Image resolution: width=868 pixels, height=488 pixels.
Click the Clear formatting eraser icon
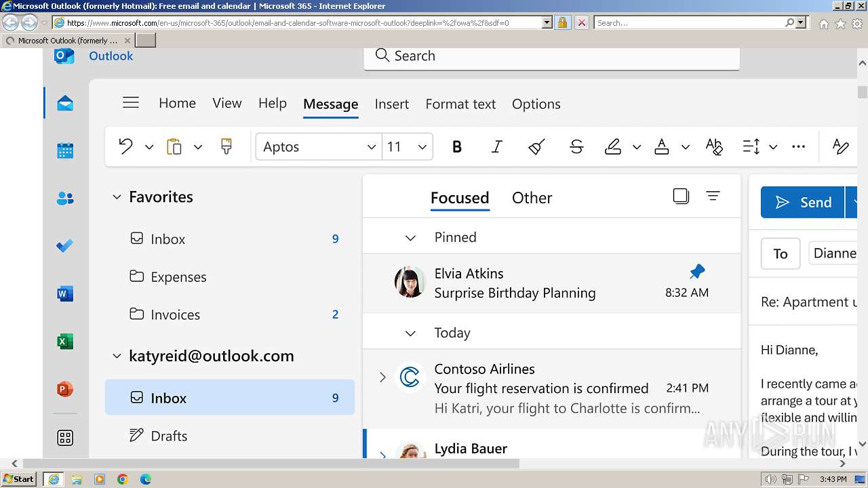(537, 146)
